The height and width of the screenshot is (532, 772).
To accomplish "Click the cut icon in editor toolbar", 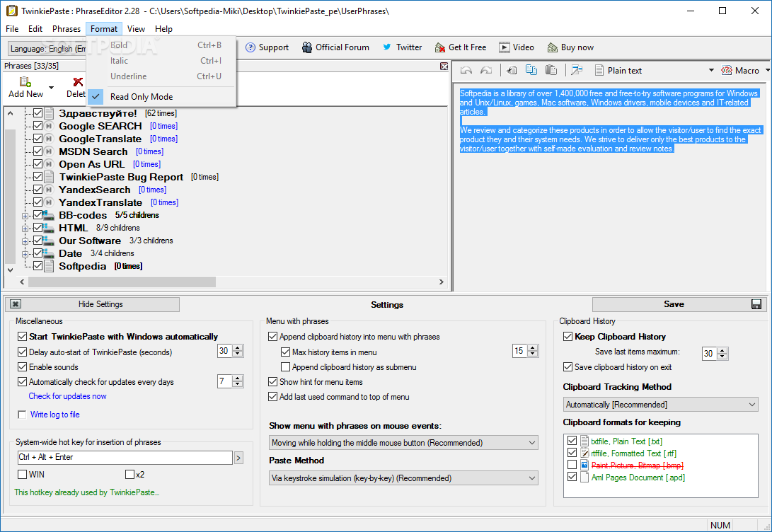I will coord(512,70).
